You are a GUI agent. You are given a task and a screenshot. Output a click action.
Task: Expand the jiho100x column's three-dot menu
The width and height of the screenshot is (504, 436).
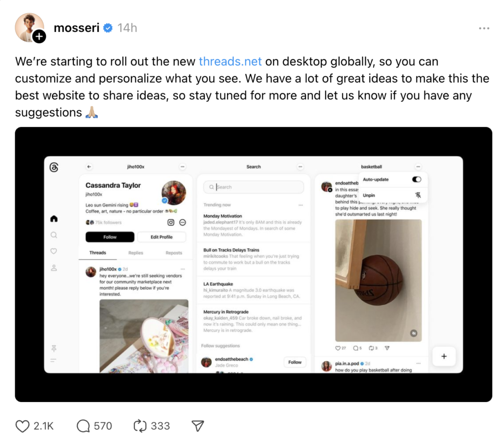pos(183,167)
